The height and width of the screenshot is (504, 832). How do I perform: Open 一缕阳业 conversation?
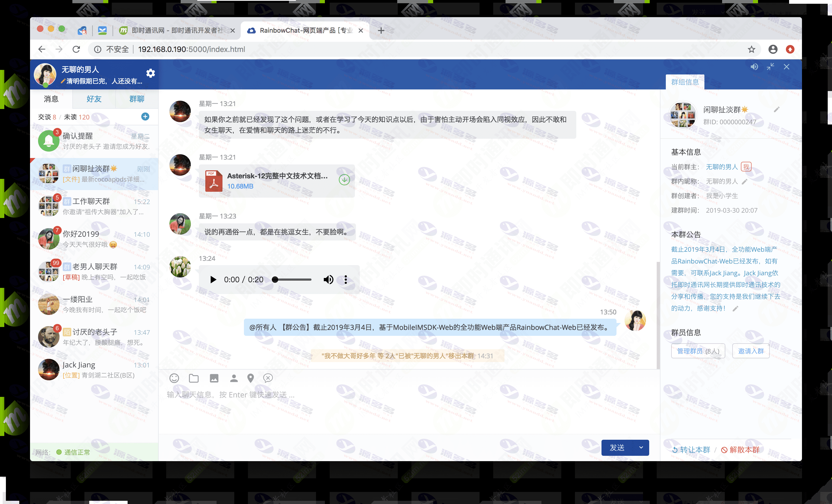click(x=94, y=304)
